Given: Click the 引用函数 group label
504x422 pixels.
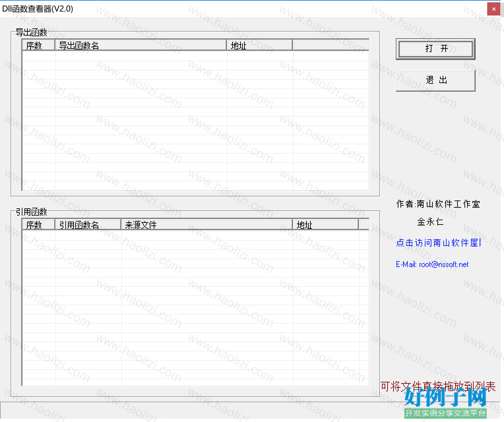Looking at the screenshot, I should (x=31, y=212).
